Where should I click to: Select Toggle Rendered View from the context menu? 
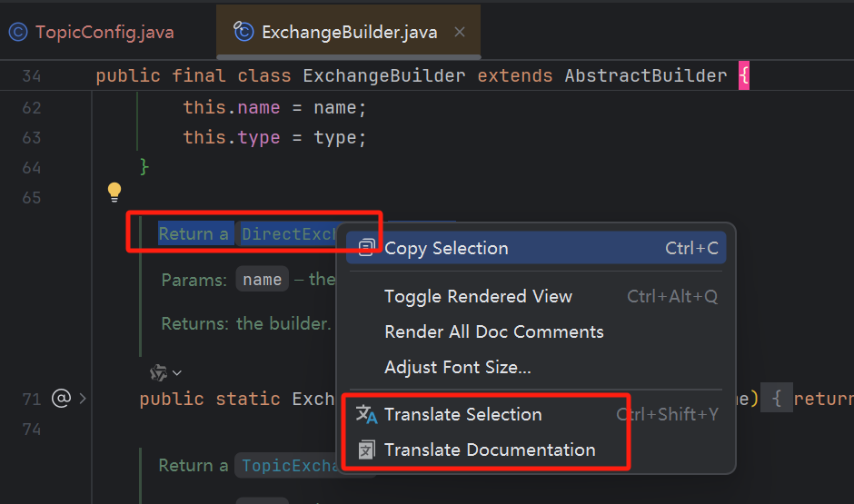pos(478,296)
